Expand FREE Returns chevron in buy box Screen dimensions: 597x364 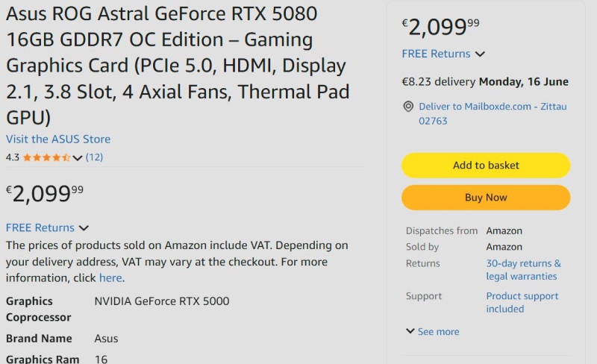tap(480, 54)
